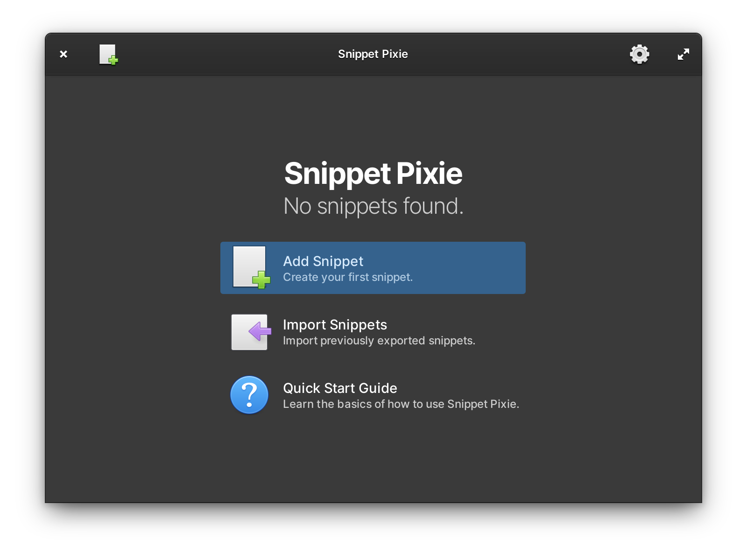Click 'Learn the basics of how to use' text

click(364, 404)
